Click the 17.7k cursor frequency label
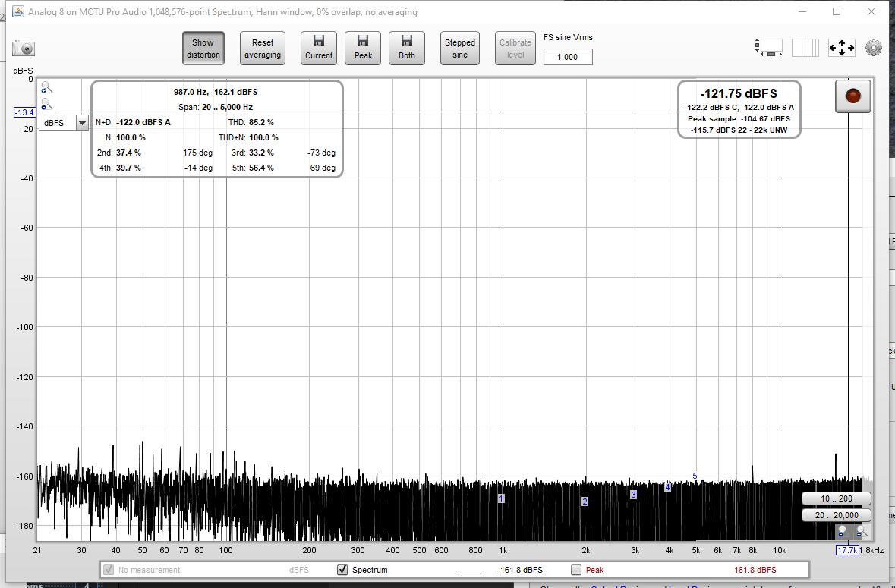895x588 pixels. (847, 550)
